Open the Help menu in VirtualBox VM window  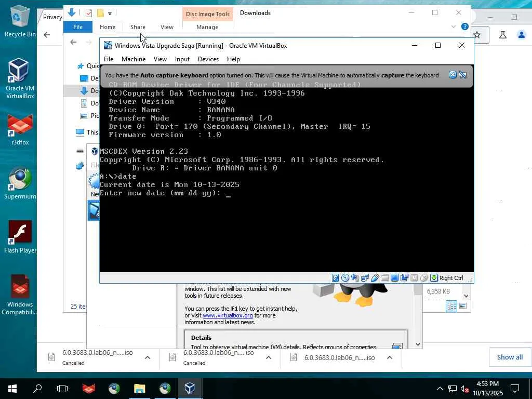coord(233,59)
